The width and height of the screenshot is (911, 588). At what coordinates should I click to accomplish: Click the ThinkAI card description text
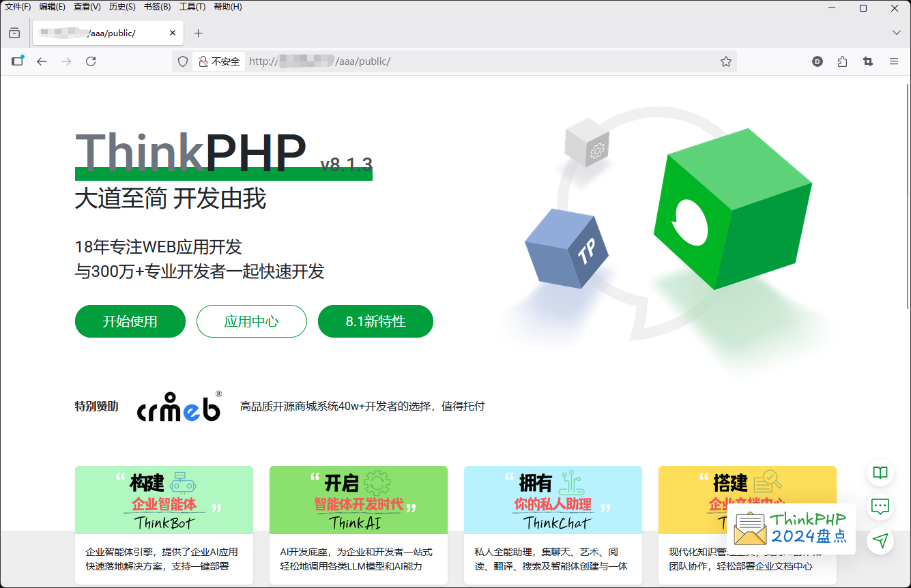356,559
